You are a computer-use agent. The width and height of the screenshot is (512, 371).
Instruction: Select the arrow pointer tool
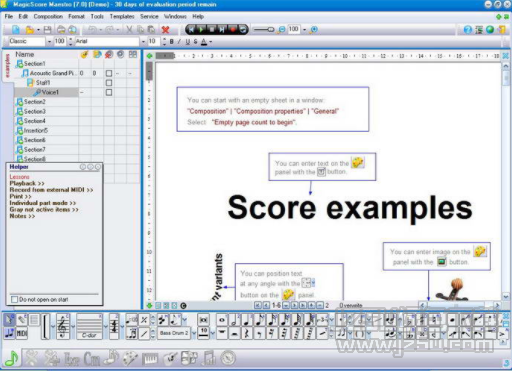9,320
